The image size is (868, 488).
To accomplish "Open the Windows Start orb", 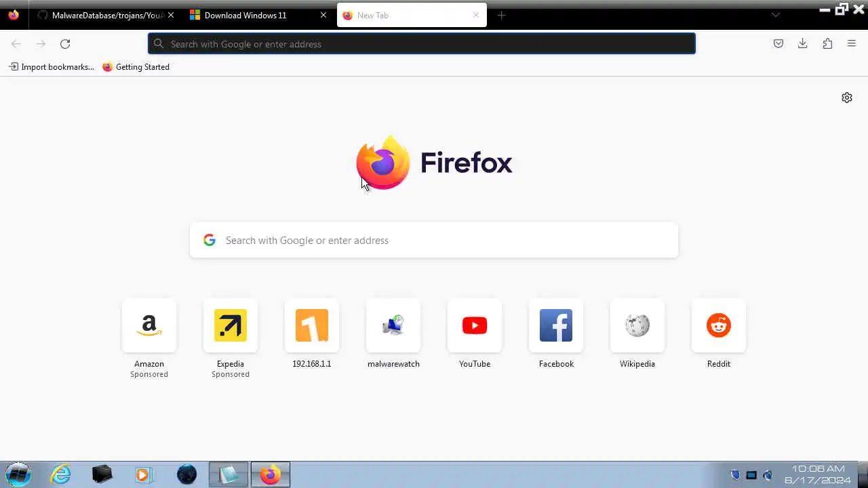I will [18, 474].
